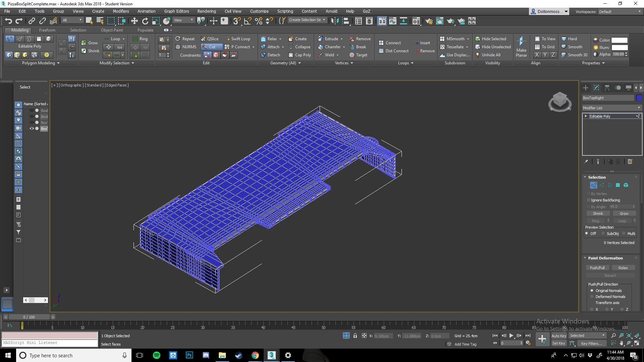This screenshot has height=362, width=644.
Task: Enable Ignore Backfacing checkbox
Action: [589, 200]
